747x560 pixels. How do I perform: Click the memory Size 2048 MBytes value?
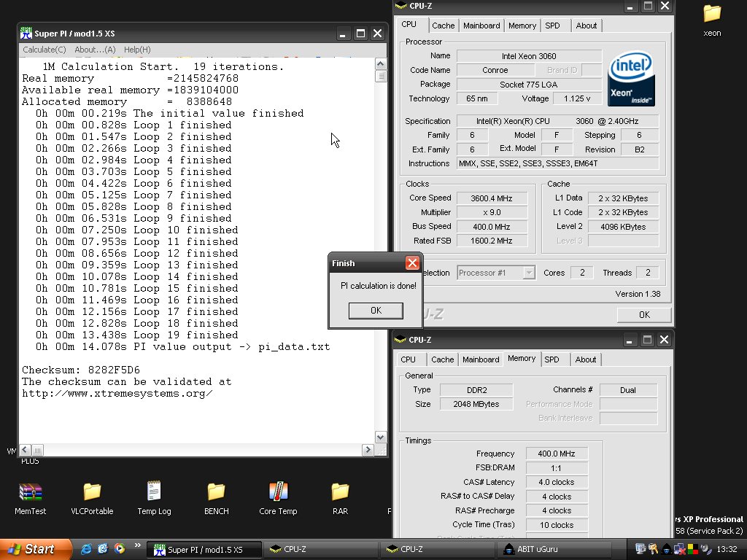point(476,404)
